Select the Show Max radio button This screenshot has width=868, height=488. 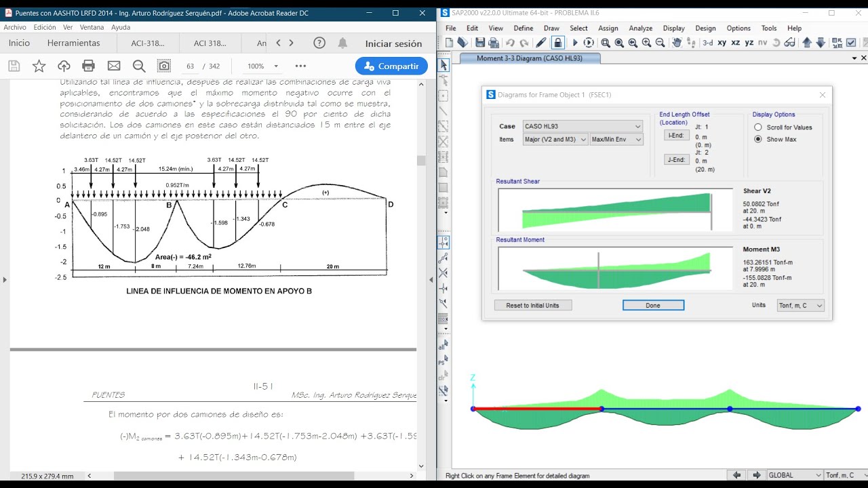pyautogui.click(x=758, y=139)
